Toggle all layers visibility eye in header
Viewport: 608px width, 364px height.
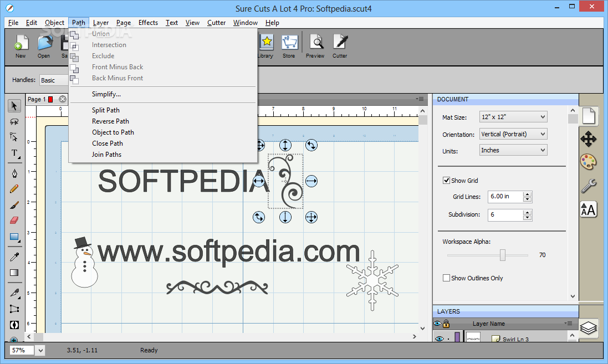pos(438,324)
